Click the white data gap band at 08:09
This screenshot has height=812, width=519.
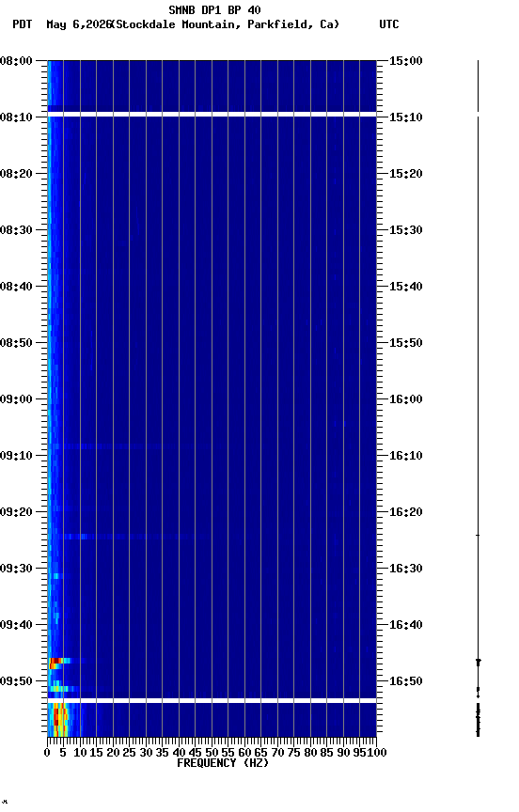(212, 114)
